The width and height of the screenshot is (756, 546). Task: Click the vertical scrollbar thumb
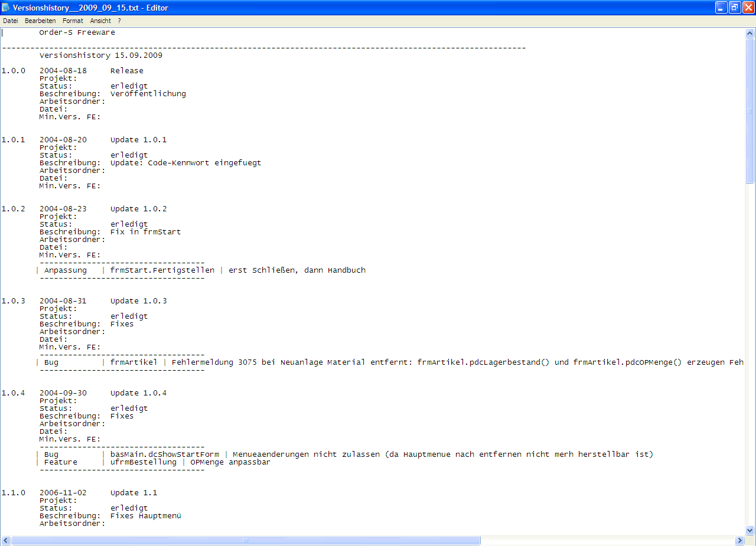(x=750, y=111)
